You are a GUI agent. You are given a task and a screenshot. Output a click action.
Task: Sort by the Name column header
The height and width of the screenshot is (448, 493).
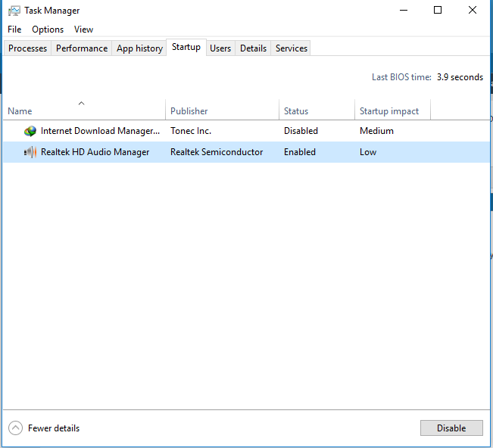84,110
